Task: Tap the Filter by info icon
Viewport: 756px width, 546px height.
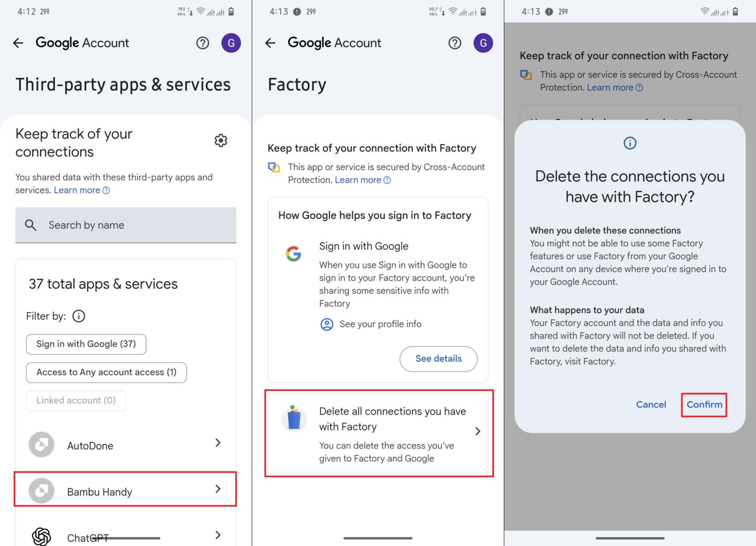Action: [x=79, y=316]
